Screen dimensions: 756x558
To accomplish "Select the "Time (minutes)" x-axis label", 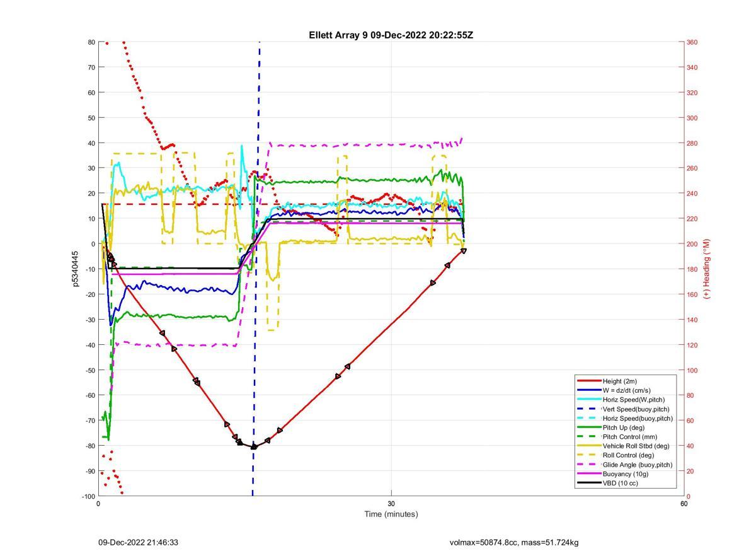I will click(x=391, y=514).
